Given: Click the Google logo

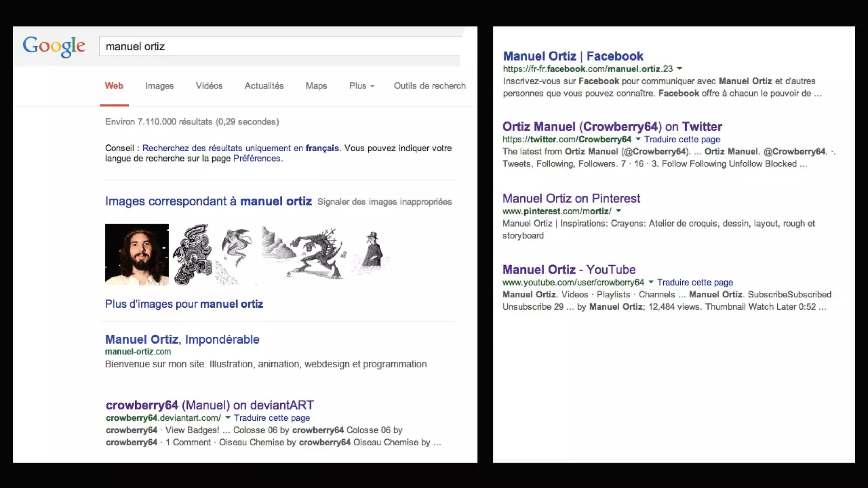Looking at the screenshot, I should coord(54,46).
